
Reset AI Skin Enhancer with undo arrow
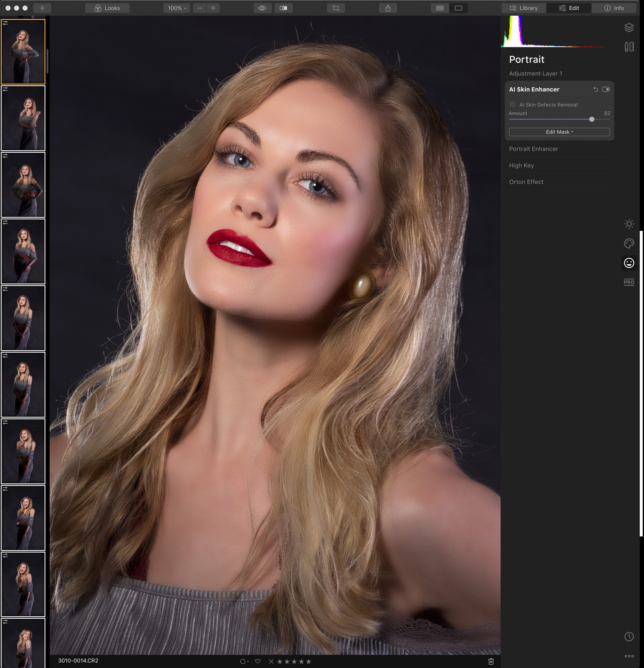coord(595,89)
